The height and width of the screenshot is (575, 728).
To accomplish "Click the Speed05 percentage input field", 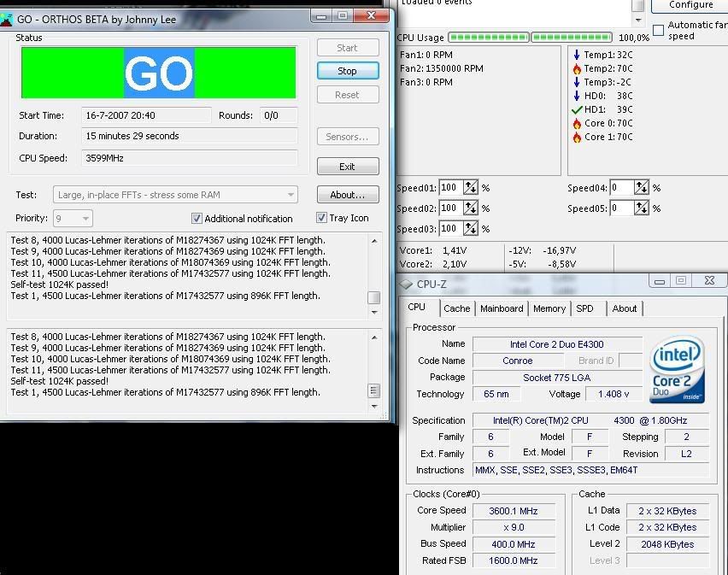I will click(x=622, y=208).
